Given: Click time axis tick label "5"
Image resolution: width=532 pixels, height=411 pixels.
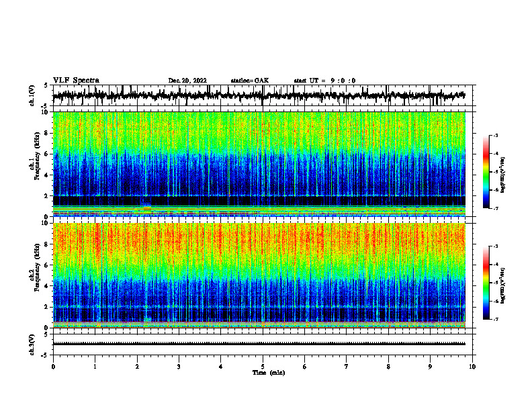Looking at the screenshot, I should (x=263, y=366).
